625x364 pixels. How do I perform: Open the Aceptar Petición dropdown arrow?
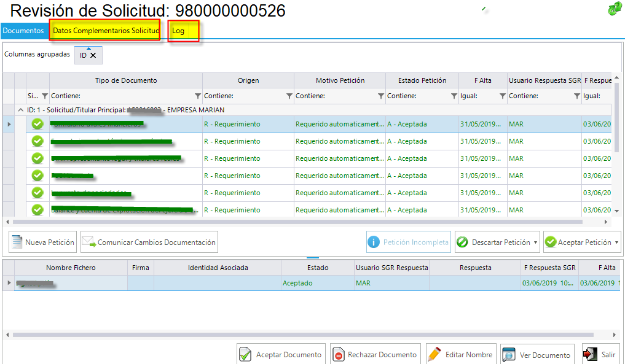click(x=616, y=242)
